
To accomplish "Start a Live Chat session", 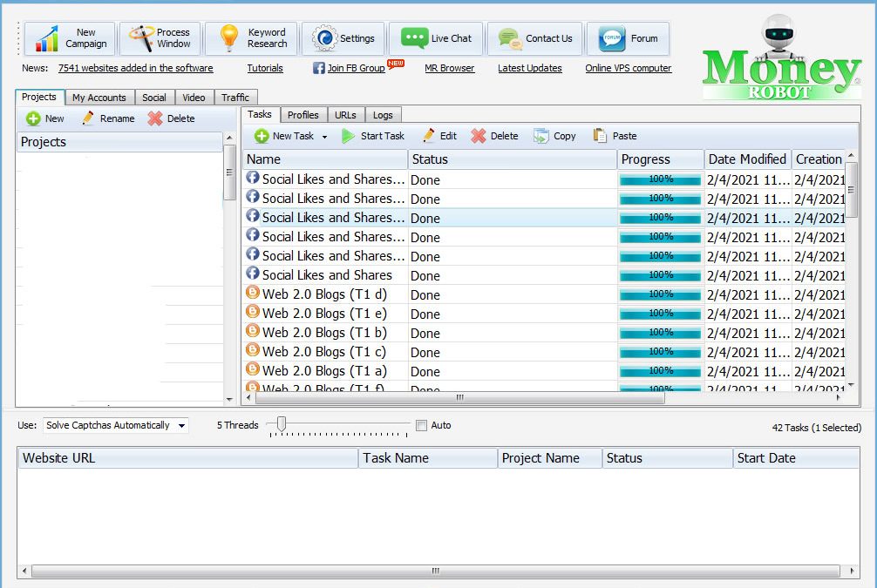I will pyautogui.click(x=437, y=38).
